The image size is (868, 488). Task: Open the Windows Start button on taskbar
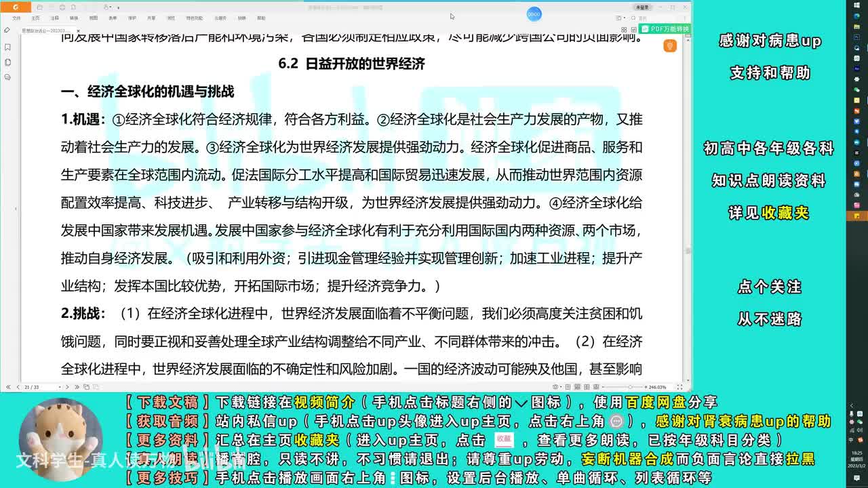857,5
